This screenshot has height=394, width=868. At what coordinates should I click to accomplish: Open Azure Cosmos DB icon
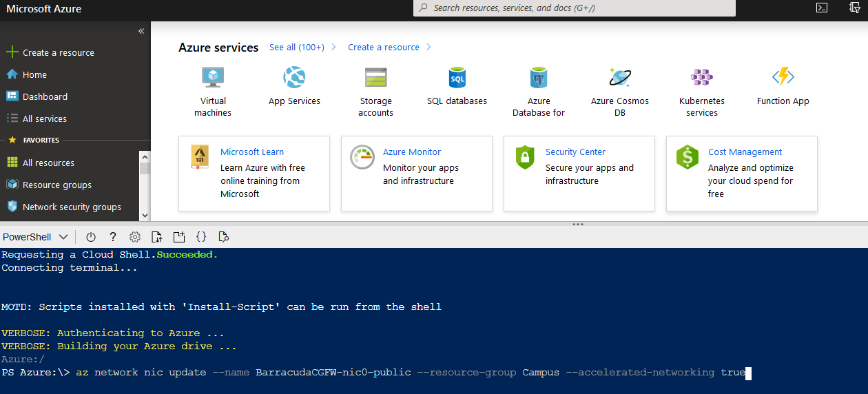point(620,76)
